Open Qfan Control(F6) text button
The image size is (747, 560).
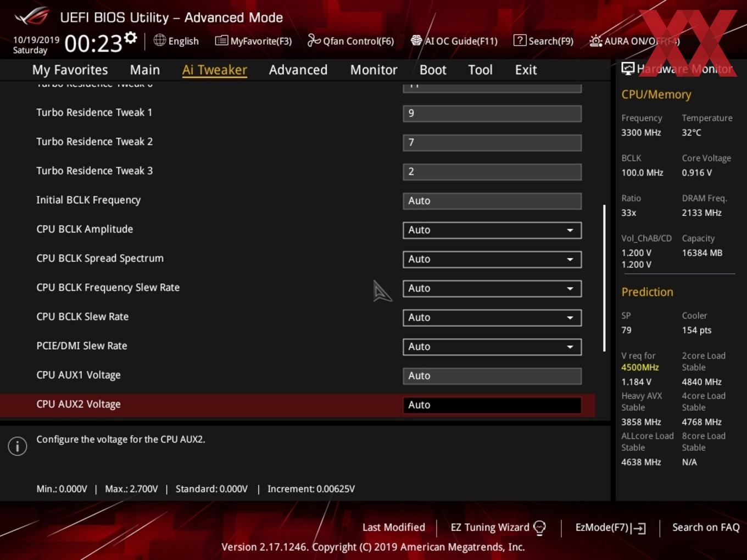click(358, 41)
